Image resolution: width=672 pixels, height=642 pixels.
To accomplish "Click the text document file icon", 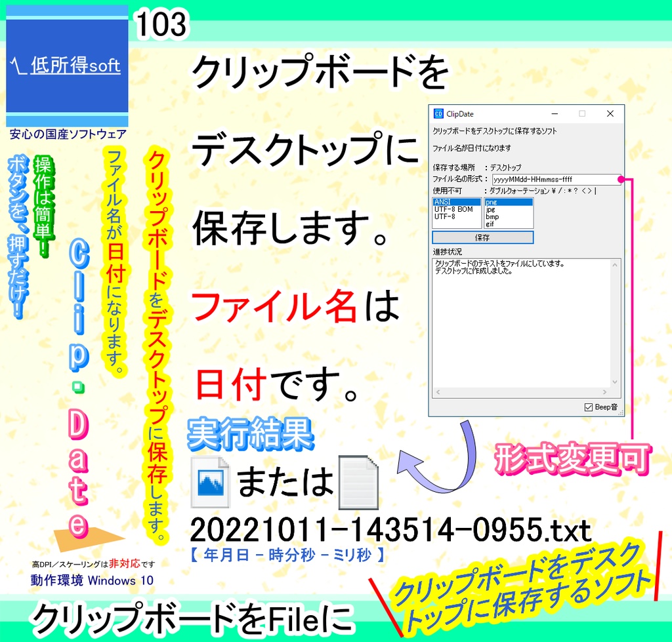I will (x=359, y=483).
